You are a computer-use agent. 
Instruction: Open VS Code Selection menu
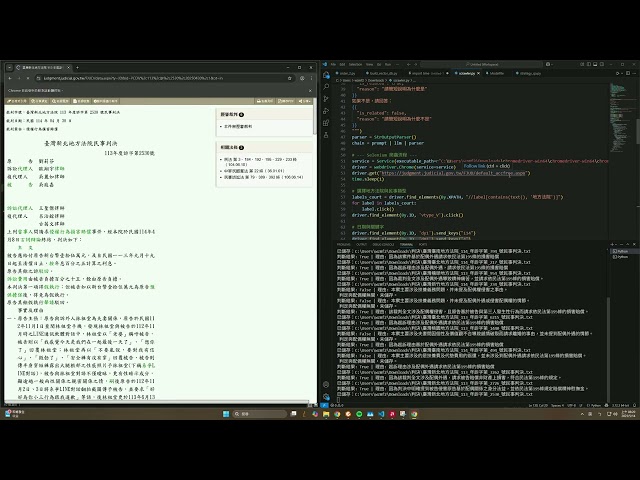(x=355, y=64)
